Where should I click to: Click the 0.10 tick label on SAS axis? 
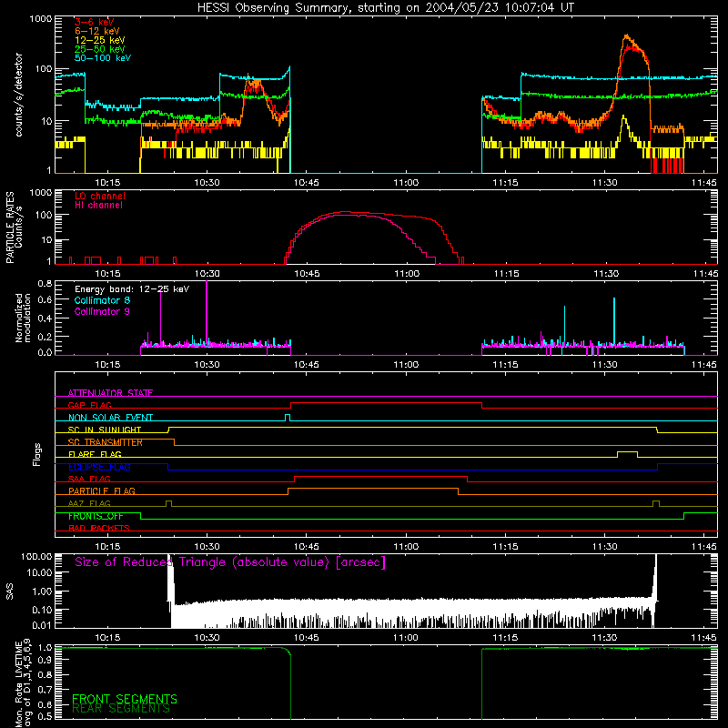click(x=41, y=610)
